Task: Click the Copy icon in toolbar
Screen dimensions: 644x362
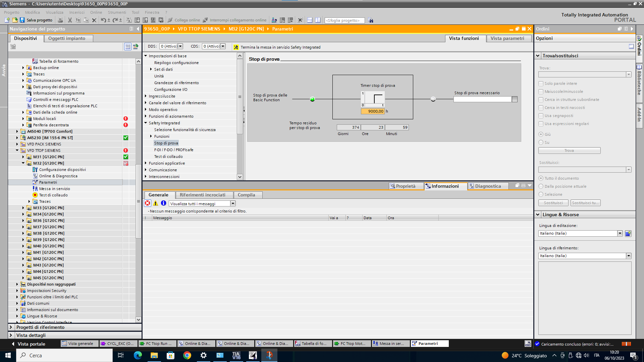Action: pyautogui.click(x=78, y=20)
